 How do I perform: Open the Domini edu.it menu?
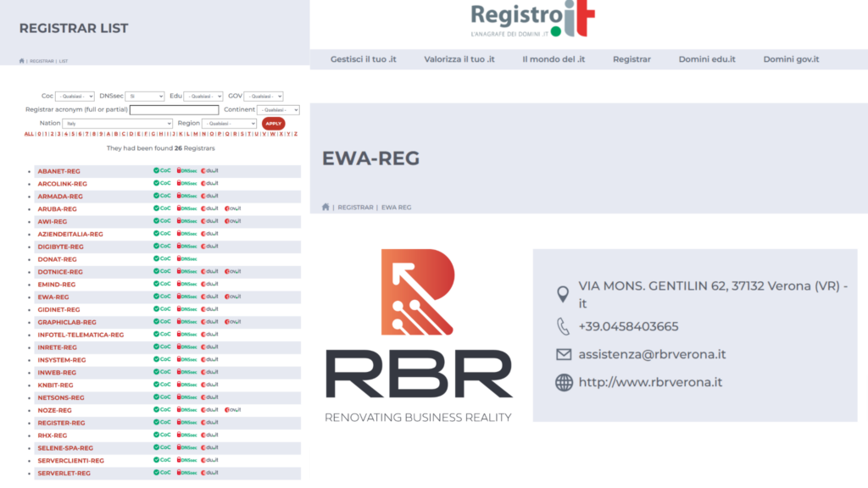707,59
